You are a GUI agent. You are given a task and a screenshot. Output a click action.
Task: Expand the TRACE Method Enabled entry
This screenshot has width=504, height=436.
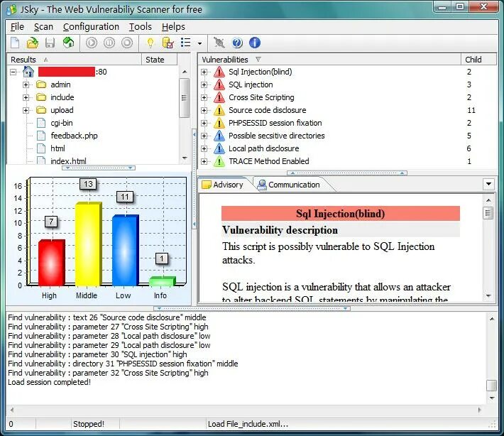pyautogui.click(x=204, y=161)
